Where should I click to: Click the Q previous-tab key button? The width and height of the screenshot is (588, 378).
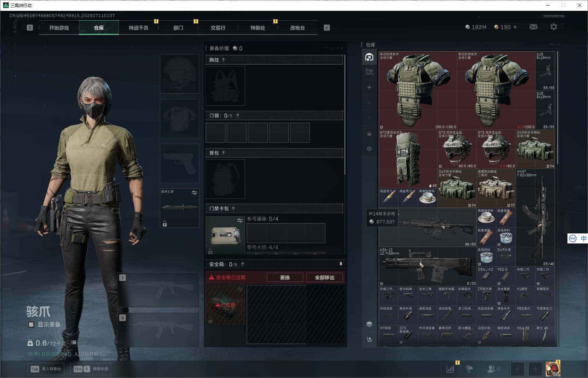(30, 28)
